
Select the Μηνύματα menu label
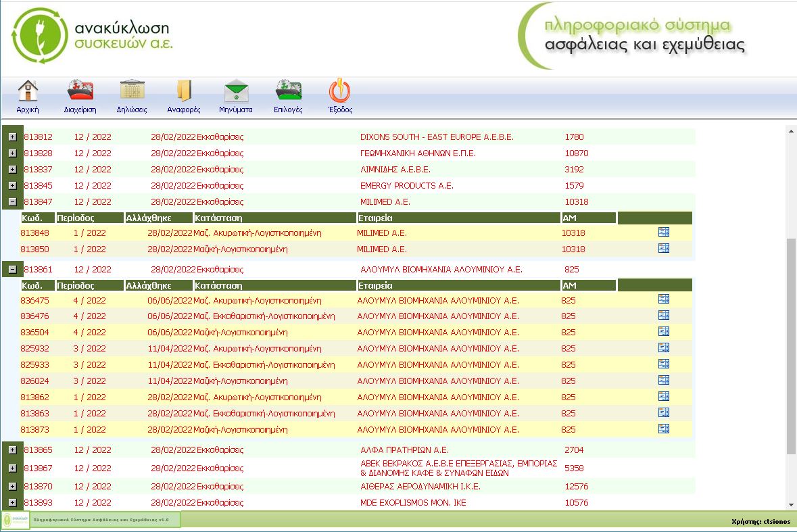click(x=236, y=110)
